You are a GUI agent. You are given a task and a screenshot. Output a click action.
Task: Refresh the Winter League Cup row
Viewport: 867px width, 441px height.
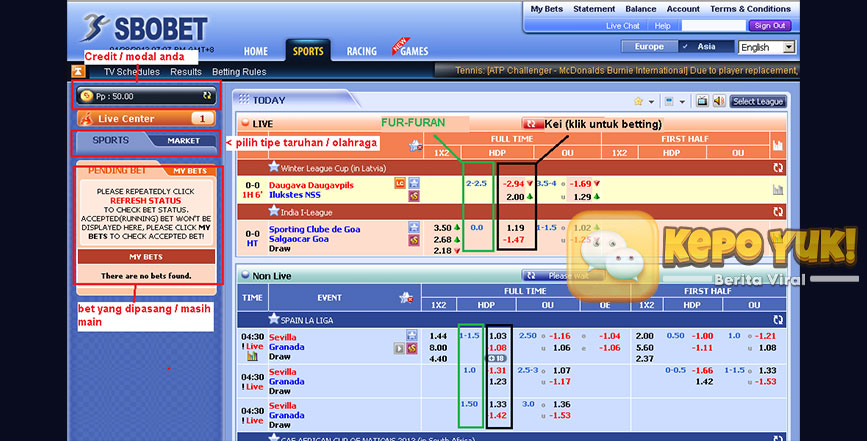tap(778, 167)
